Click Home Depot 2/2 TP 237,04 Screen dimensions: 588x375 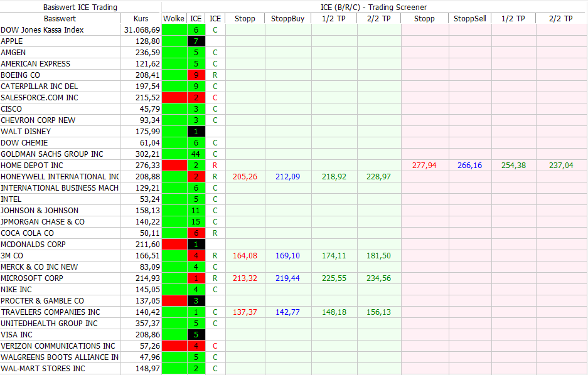tap(561, 165)
